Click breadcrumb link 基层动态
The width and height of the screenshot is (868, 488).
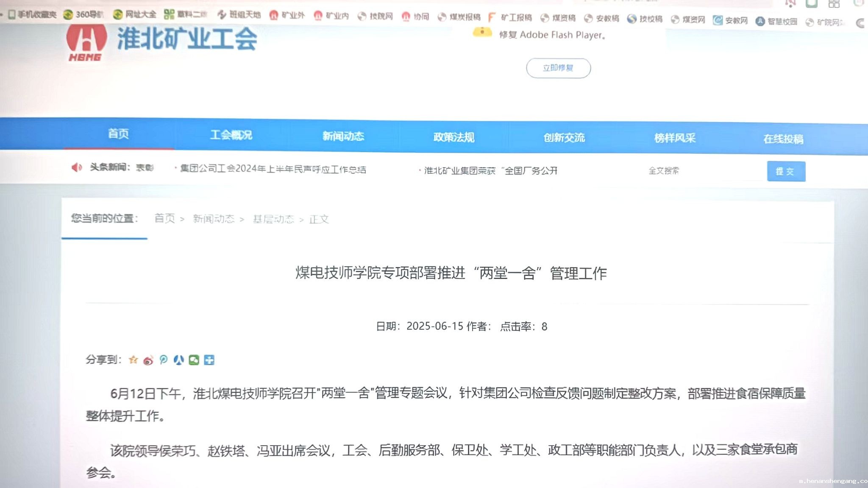point(273,219)
